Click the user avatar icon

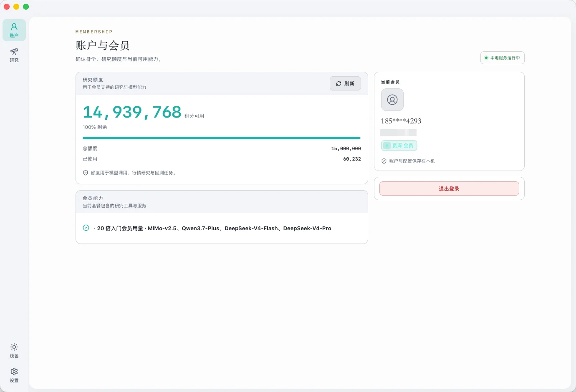pyautogui.click(x=392, y=100)
